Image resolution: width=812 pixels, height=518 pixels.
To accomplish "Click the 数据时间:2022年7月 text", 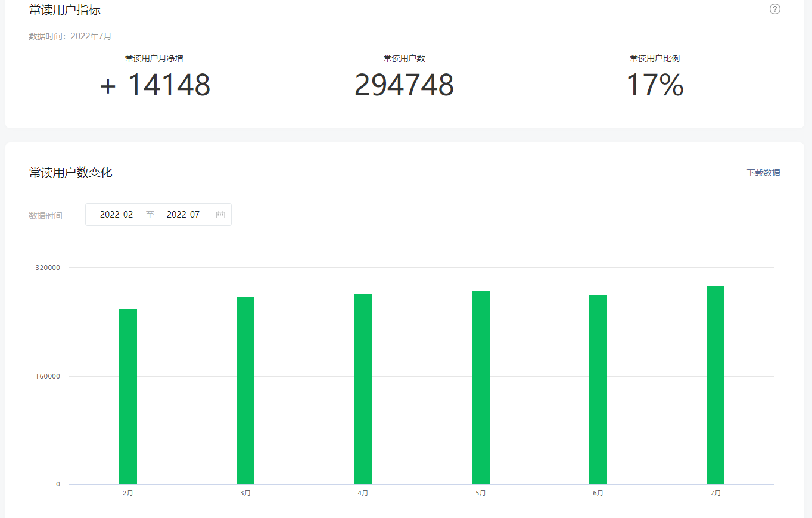I will coord(70,36).
